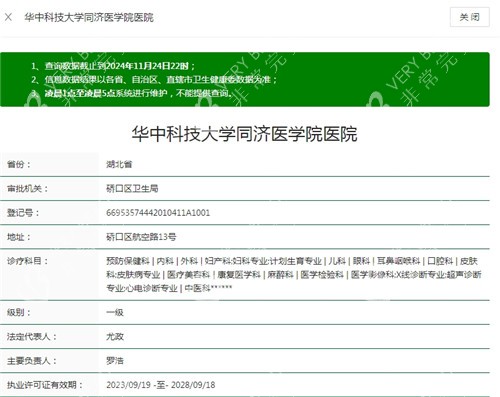Select header title 华中科技大学同济医学院医院
This screenshot has width=500, height=397.
coord(89,17)
